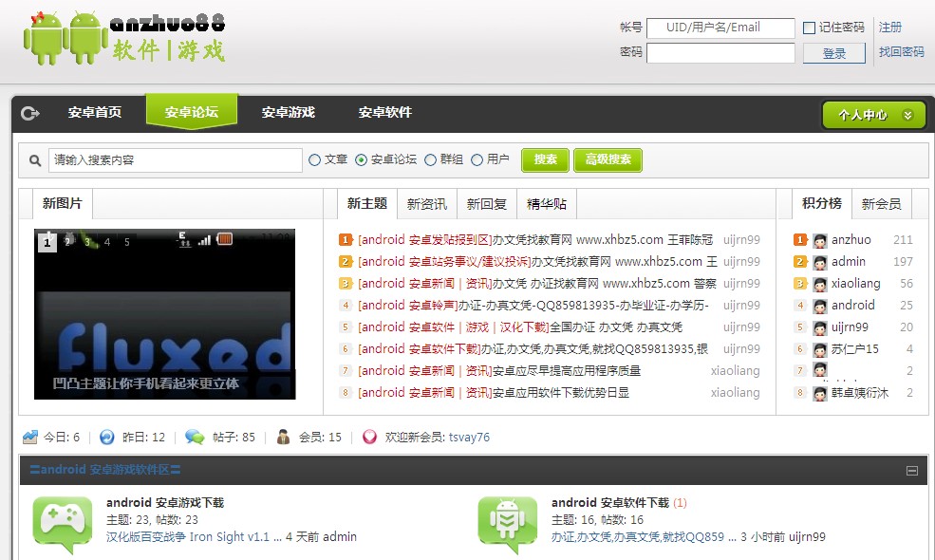Screen dimensions: 935x560
Task: Enable the 记住密码 checkbox
Action: coord(809,28)
